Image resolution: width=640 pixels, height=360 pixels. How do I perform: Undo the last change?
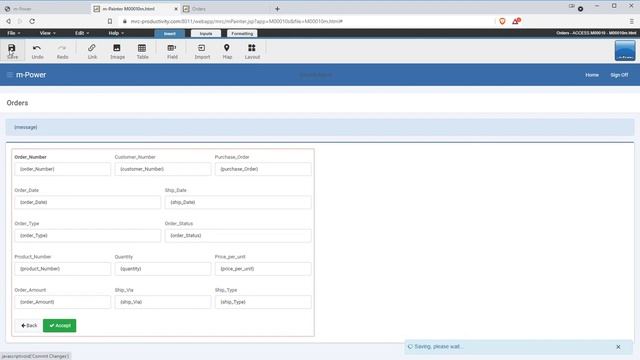[x=37, y=51]
